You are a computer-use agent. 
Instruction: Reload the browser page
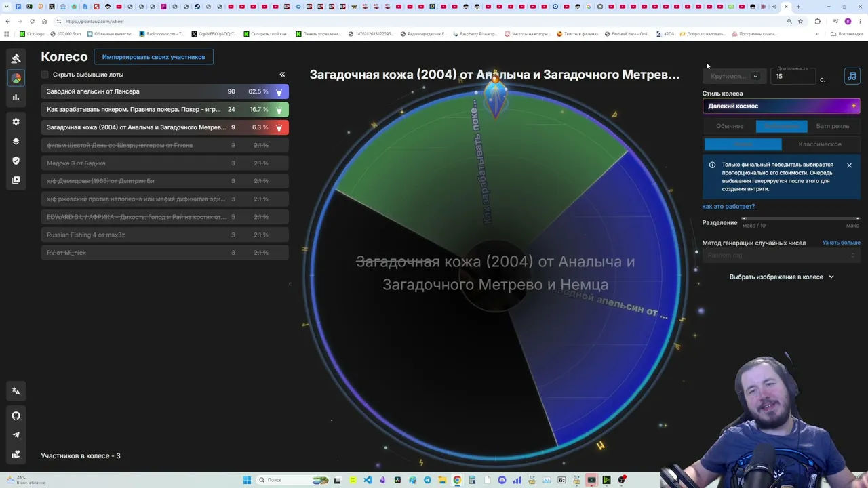(32, 21)
